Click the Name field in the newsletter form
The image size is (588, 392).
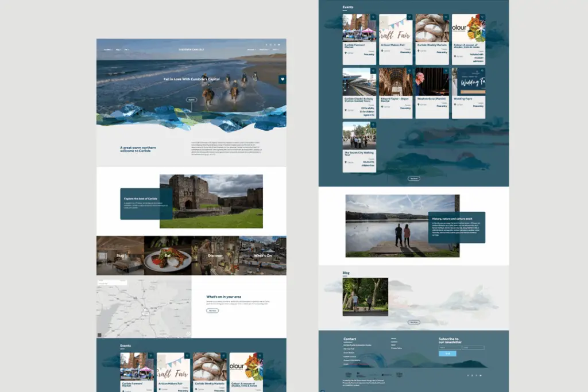click(450, 348)
